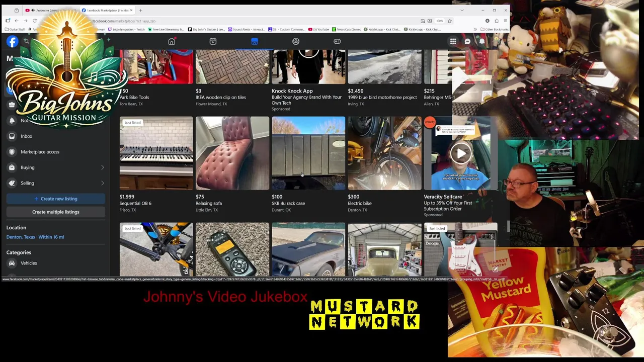Click the $1,999 price text
The height and width of the screenshot is (362, 644).
127,197
